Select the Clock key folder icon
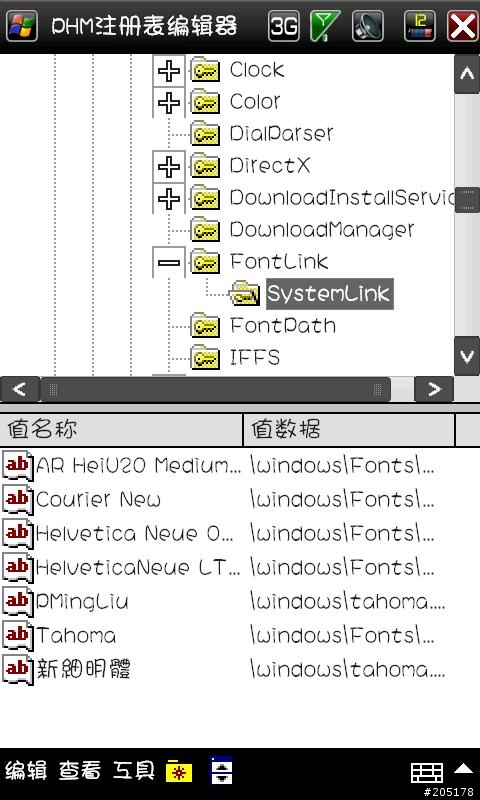This screenshot has height=800, width=480. 205,70
